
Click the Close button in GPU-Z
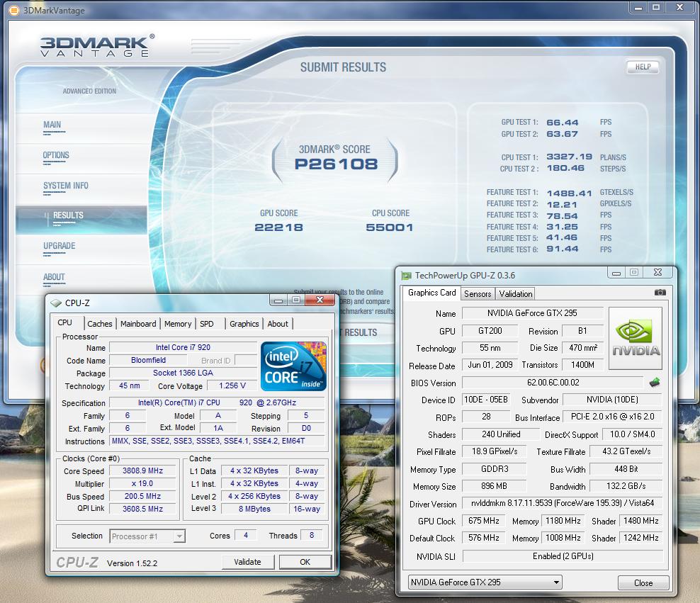[643, 583]
